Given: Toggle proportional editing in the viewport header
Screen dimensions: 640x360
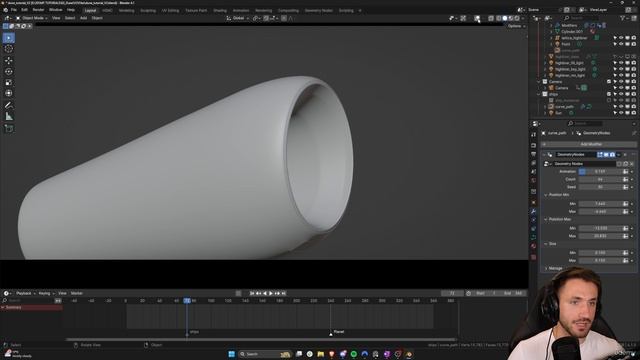Looking at the screenshot, I should point(284,18).
